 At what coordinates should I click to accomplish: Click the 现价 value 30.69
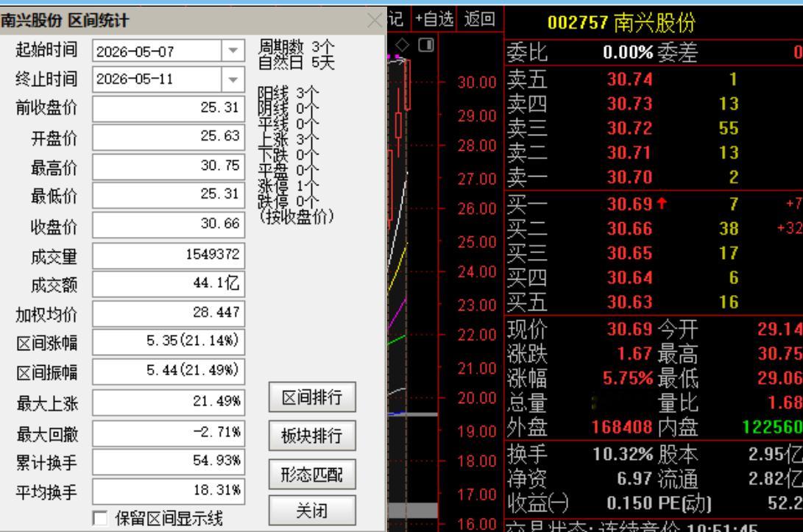630,329
